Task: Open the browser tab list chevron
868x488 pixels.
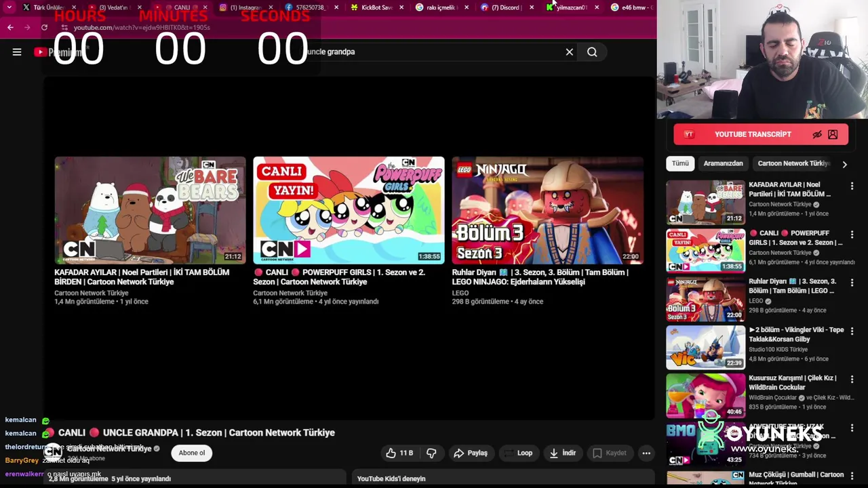Action: (9, 7)
